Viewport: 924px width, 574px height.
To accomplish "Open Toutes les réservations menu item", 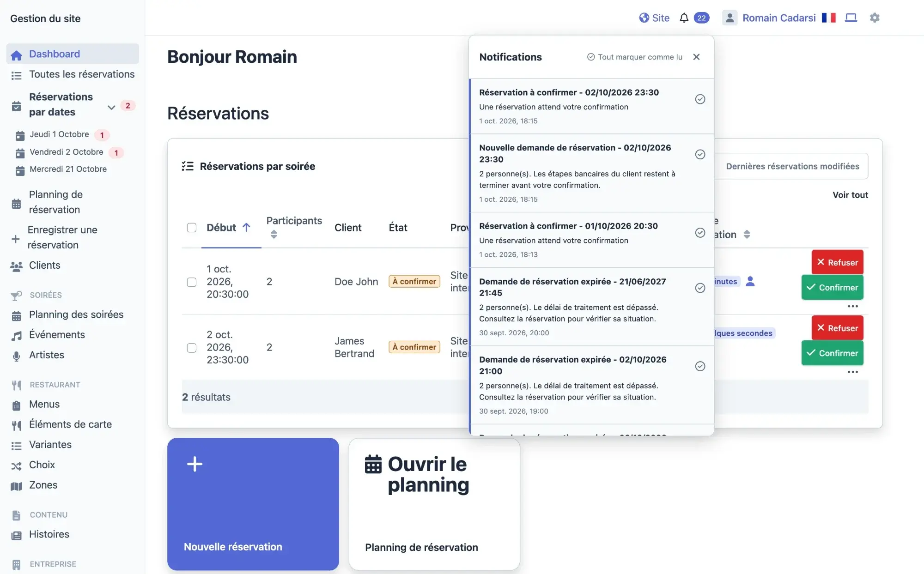I will click(73, 74).
